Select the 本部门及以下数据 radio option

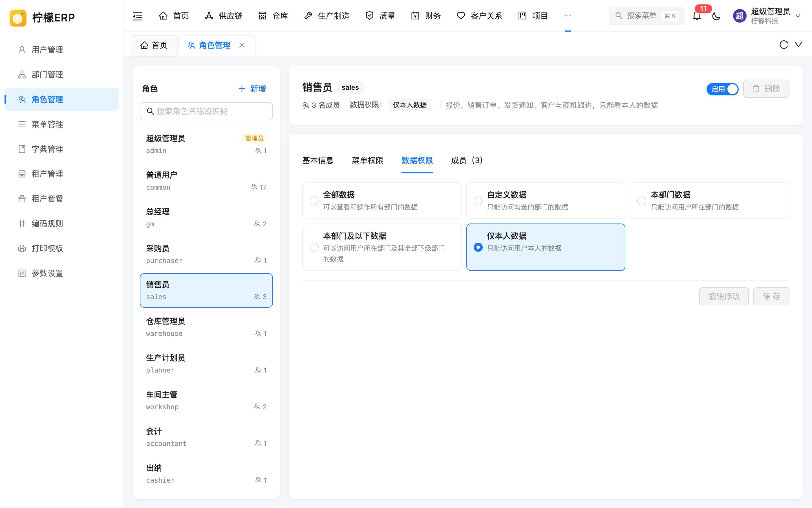pyautogui.click(x=314, y=247)
